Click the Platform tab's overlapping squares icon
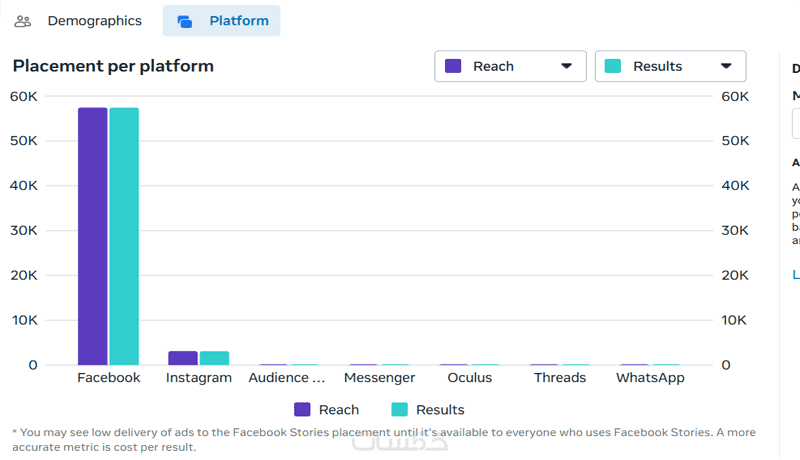This screenshot has height=460, width=800. pos(185,21)
